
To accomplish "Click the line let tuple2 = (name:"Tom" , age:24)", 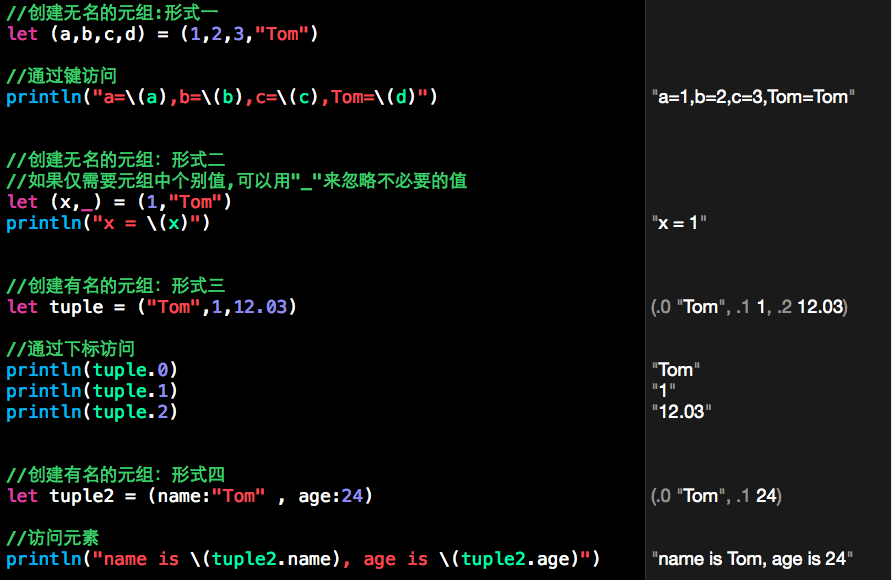I will [x=190, y=496].
